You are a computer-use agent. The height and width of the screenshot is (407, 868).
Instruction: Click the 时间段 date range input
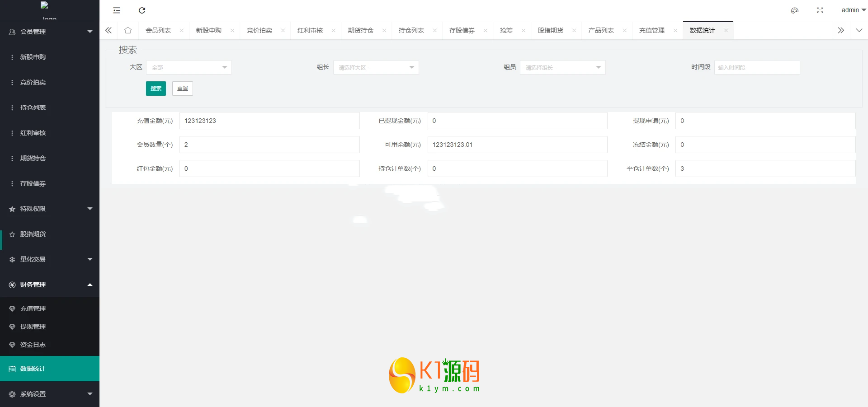(x=757, y=67)
